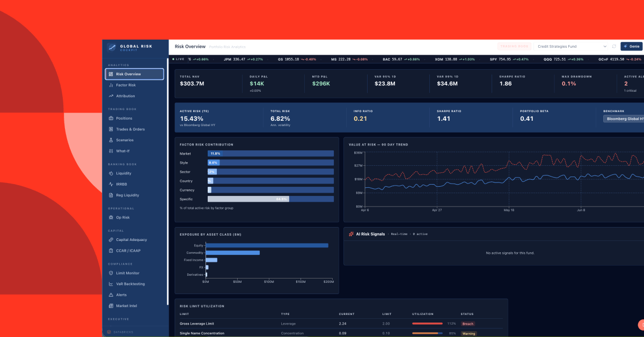Select the Risk Overview menu item
This screenshot has height=337, width=644.
pos(134,74)
